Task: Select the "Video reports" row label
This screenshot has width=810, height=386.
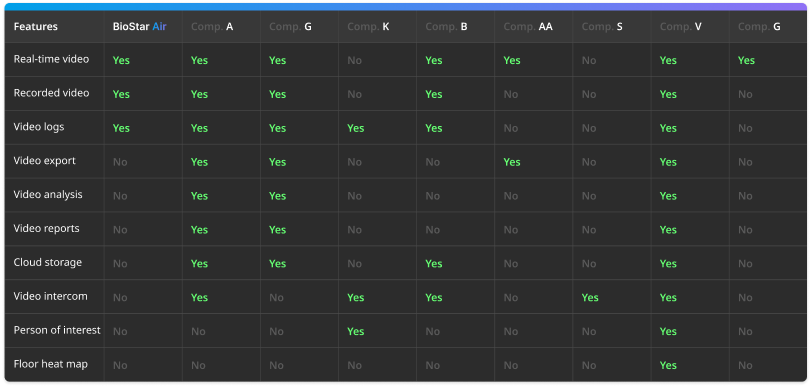Action: click(x=46, y=228)
